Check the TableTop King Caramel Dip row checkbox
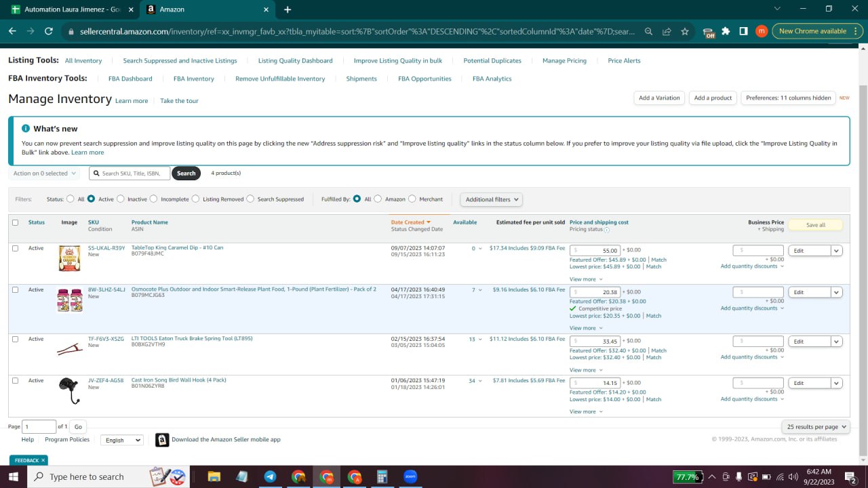 (16, 248)
